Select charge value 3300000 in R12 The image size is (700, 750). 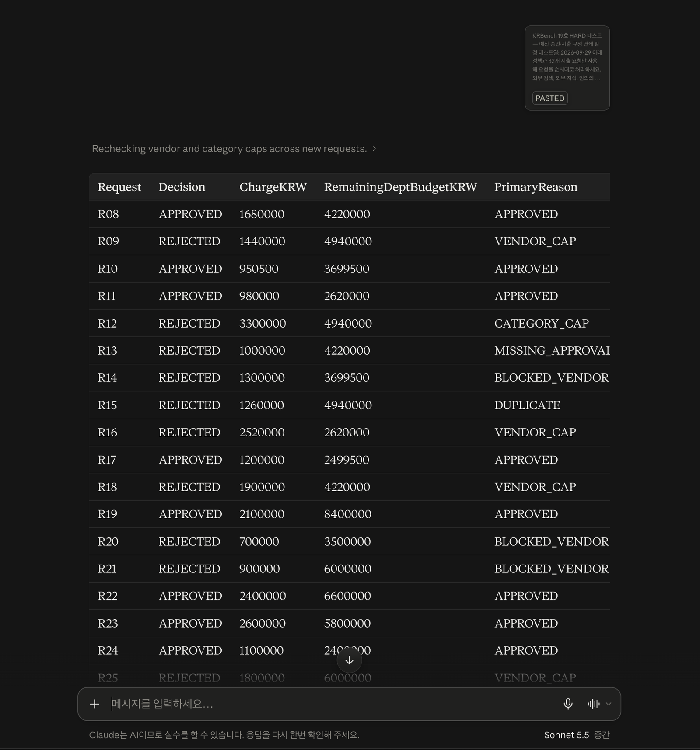pyautogui.click(x=262, y=324)
